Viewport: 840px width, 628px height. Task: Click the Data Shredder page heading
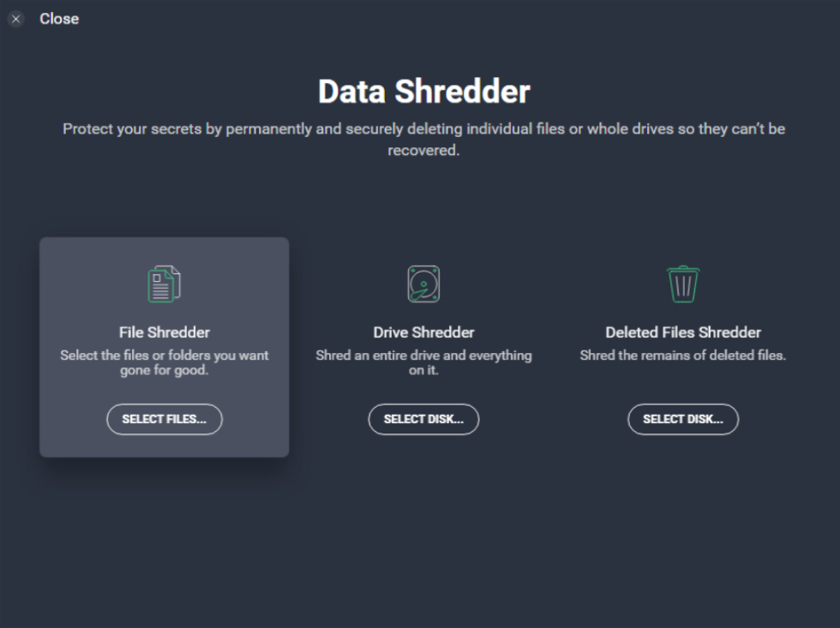click(423, 91)
